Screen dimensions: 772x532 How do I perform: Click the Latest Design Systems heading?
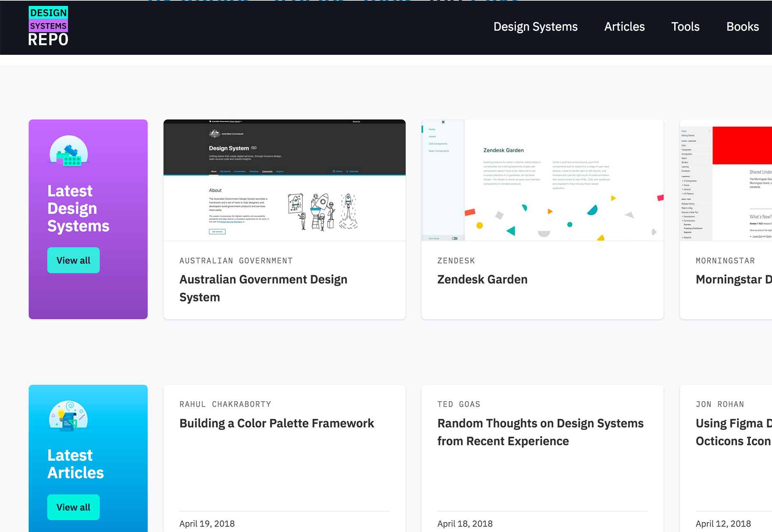coord(78,208)
